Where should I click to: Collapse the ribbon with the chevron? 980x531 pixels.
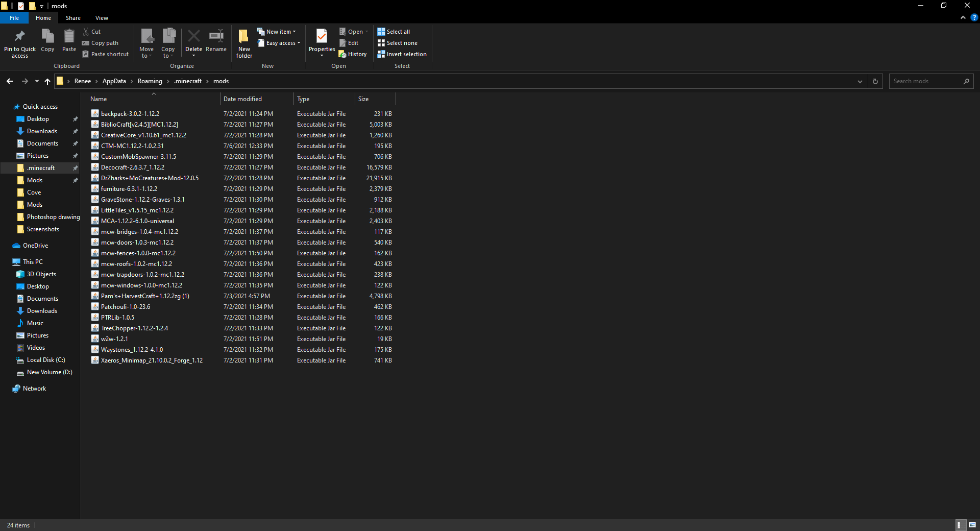click(x=963, y=17)
